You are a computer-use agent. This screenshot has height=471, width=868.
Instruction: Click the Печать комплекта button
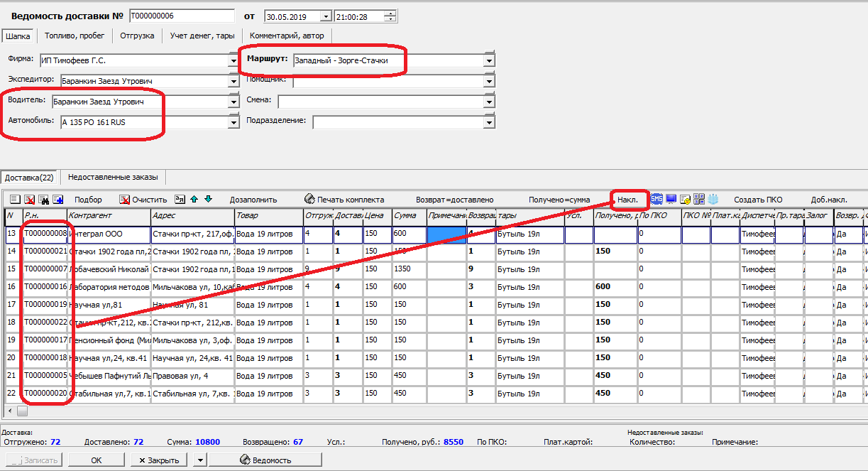click(344, 200)
